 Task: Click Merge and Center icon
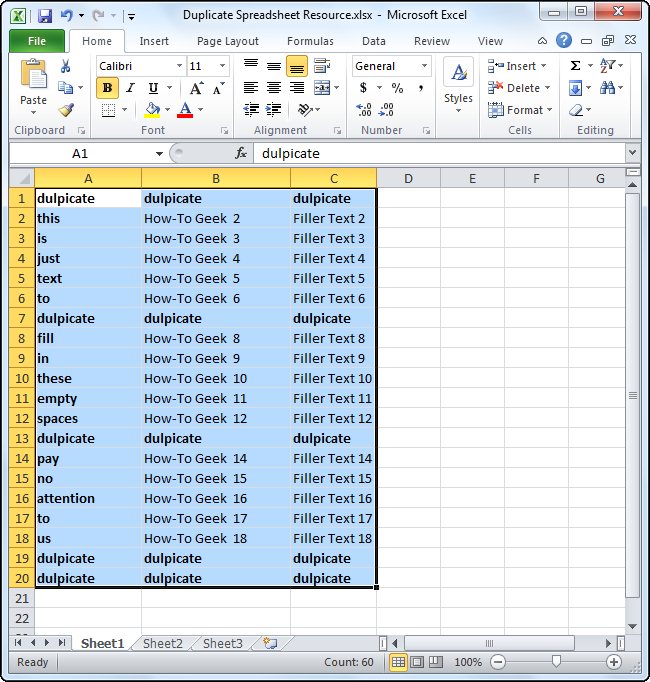(322, 88)
